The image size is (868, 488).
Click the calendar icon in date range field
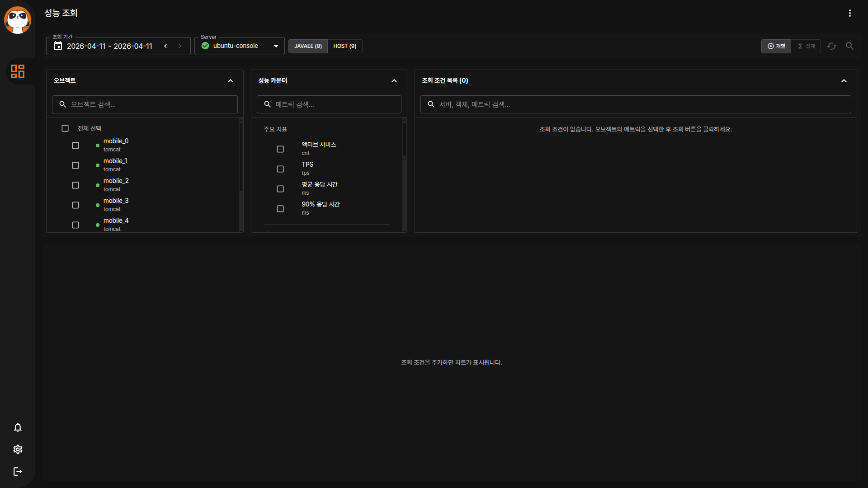pyautogui.click(x=58, y=46)
